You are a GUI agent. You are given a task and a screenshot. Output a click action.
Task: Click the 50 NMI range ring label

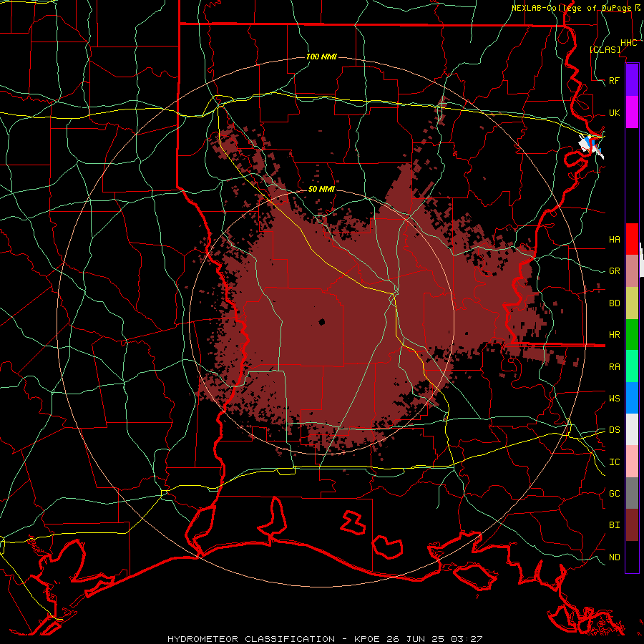pos(321,189)
